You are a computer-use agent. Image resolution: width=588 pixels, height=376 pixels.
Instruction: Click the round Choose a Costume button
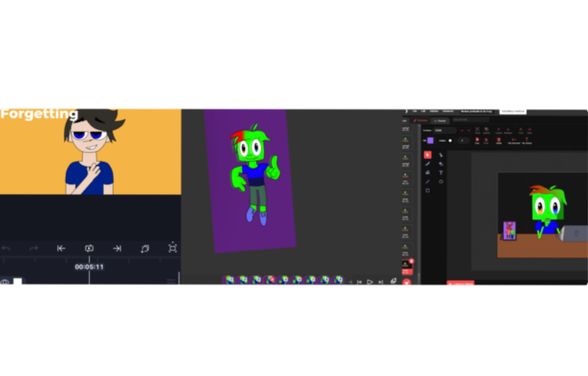407,282
